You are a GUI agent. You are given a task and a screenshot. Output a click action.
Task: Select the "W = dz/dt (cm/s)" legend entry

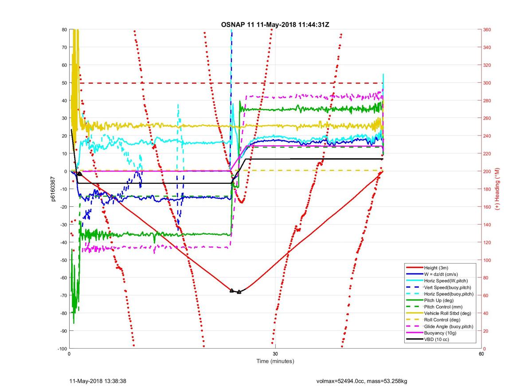point(442,274)
